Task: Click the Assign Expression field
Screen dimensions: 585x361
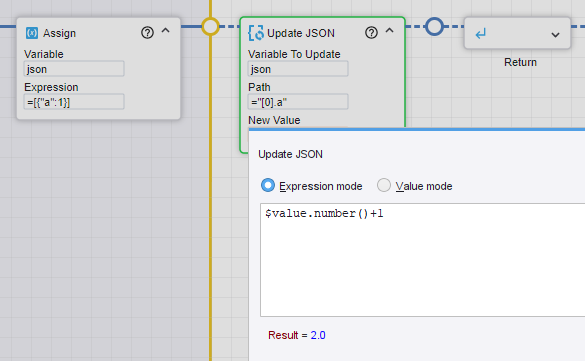Action: [74, 102]
